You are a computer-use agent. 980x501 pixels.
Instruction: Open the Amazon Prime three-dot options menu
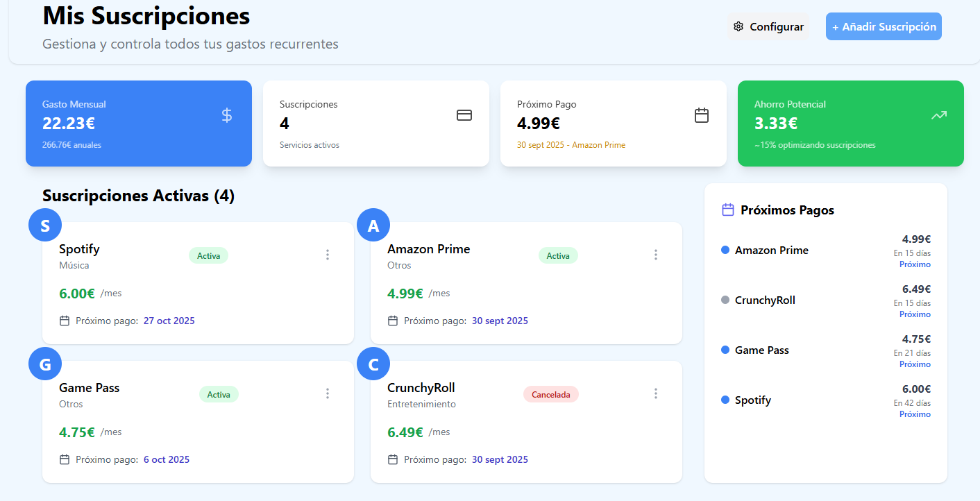[x=656, y=255]
